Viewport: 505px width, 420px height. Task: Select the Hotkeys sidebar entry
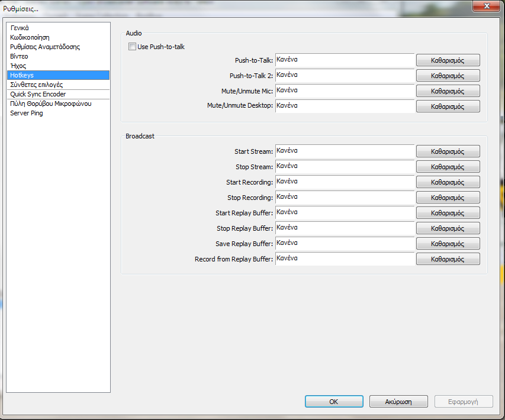pyautogui.click(x=58, y=75)
